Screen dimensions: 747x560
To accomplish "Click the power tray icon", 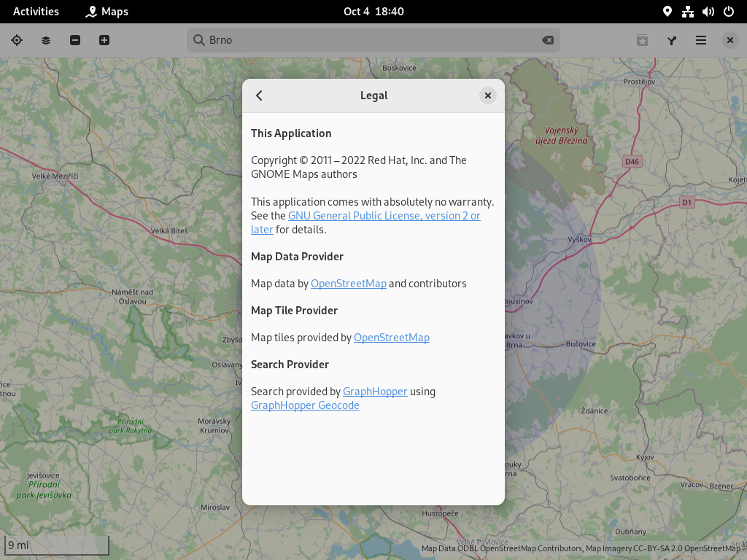I will coord(729,12).
